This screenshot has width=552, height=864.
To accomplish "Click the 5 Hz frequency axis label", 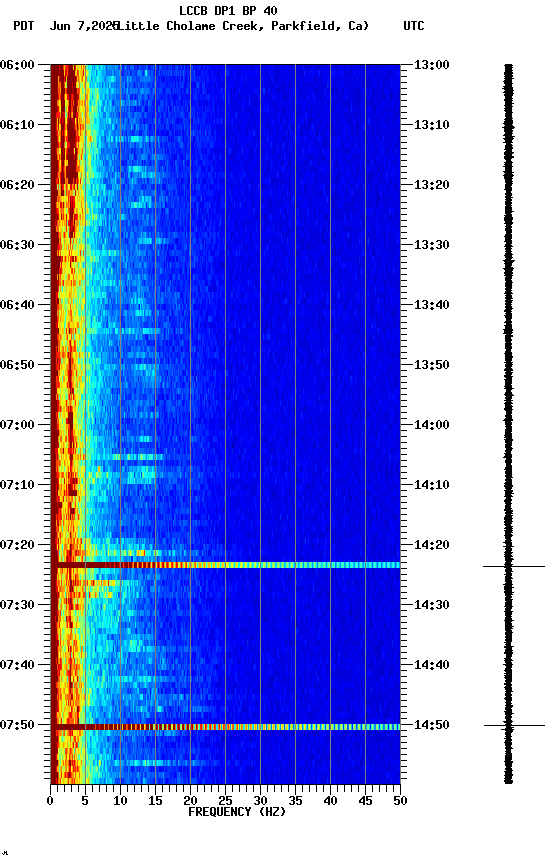I will click(85, 801).
